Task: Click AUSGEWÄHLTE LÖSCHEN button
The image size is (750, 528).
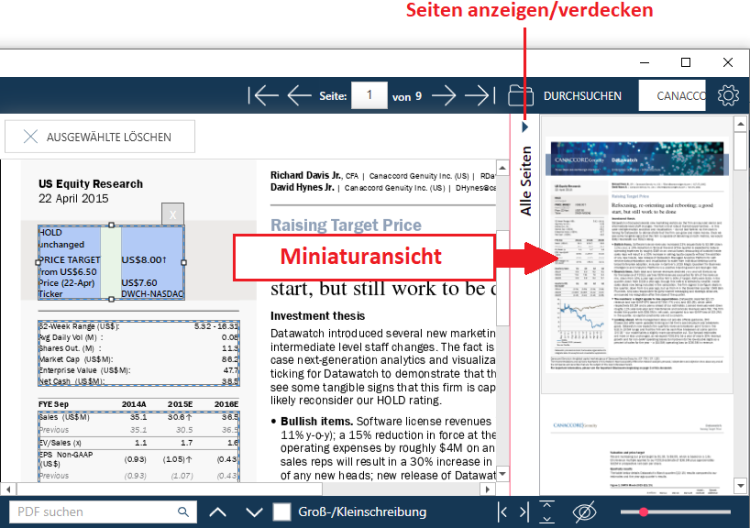Action: (100, 137)
